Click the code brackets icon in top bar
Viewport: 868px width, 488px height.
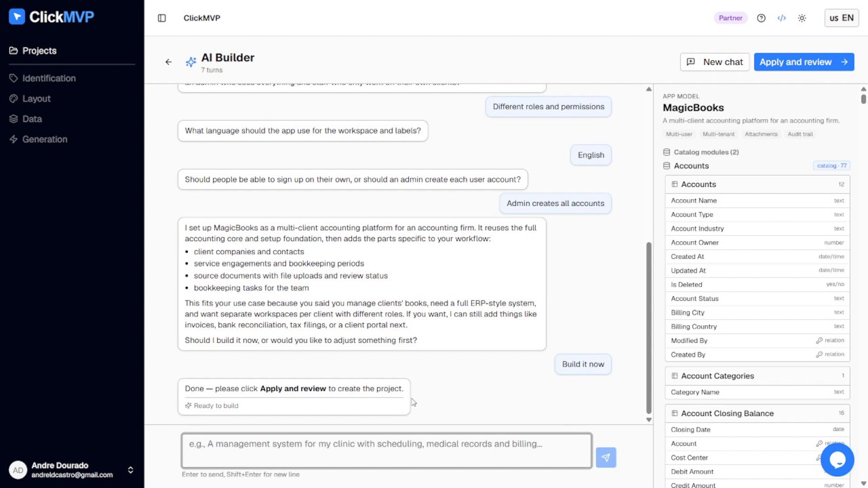pyautogui.click(x=781, y=18)
